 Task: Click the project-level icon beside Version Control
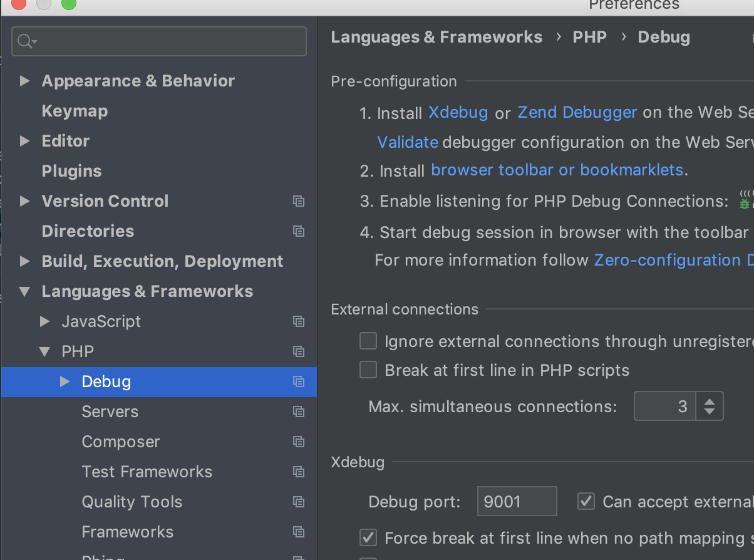299,201
